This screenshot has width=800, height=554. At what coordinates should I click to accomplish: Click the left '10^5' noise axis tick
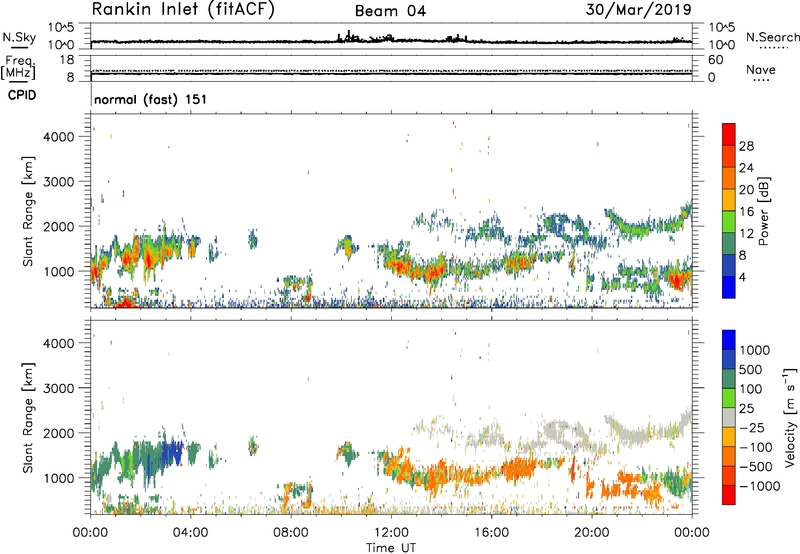(x=62, y=27)
